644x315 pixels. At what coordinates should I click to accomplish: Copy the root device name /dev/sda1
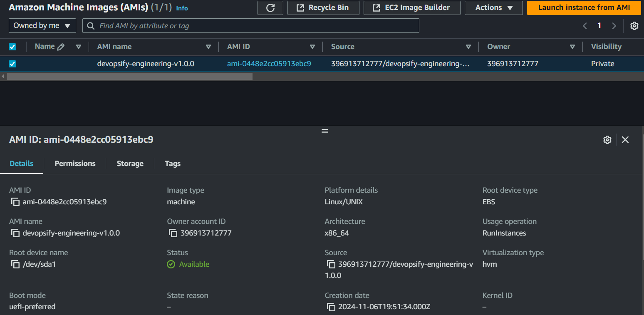[x=15, y=265]
